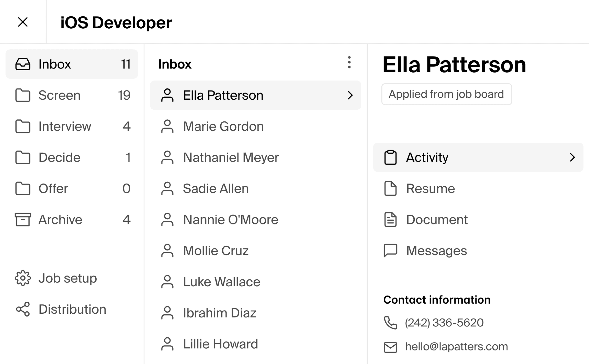The image size is (589, 364).
Task: Open the Document section
Action: [x=437, y=220]
